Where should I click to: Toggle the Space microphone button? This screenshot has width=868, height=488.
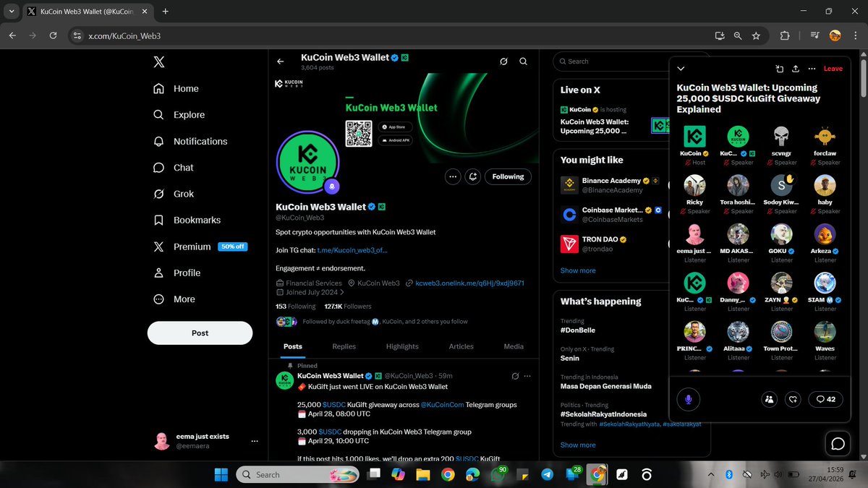pyautogui.click(x=688, y=398)
